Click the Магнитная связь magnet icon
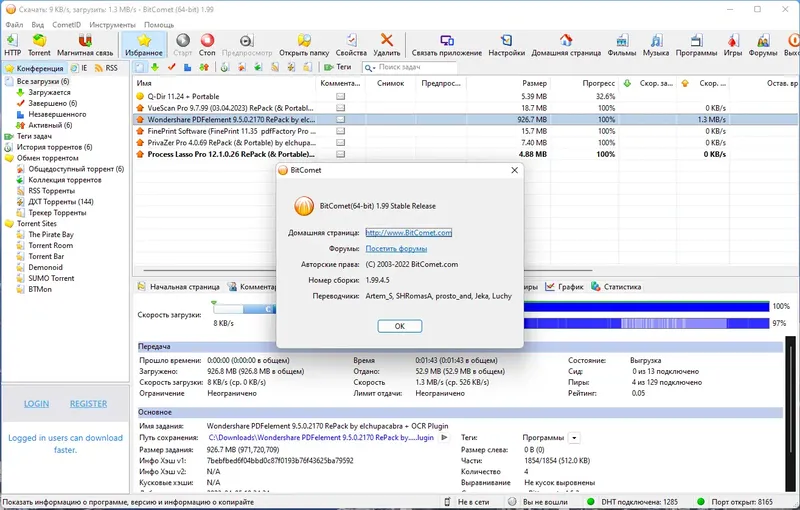The height and width of the screenshot is (510, 800). tap(85, 40)
